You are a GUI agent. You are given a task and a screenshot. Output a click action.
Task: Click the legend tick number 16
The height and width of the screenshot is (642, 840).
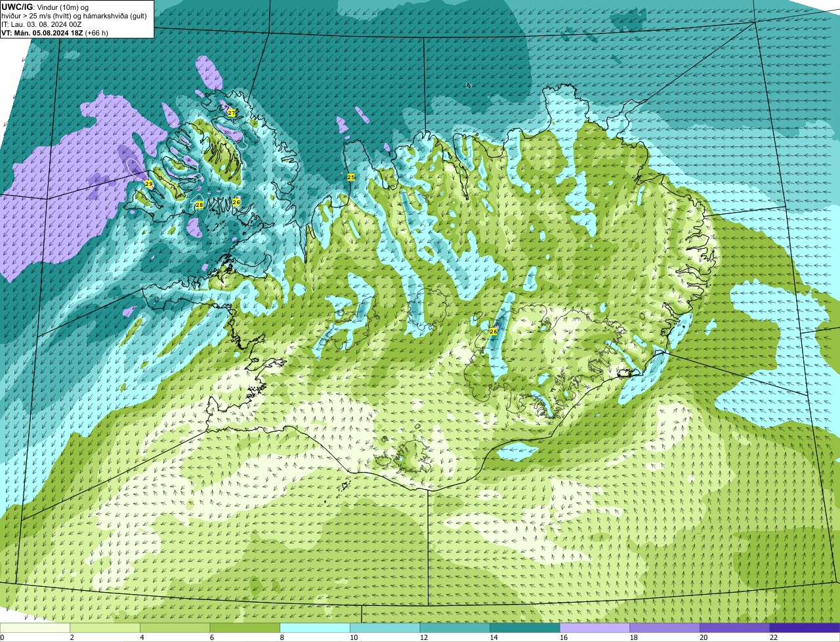click(564, 637)
